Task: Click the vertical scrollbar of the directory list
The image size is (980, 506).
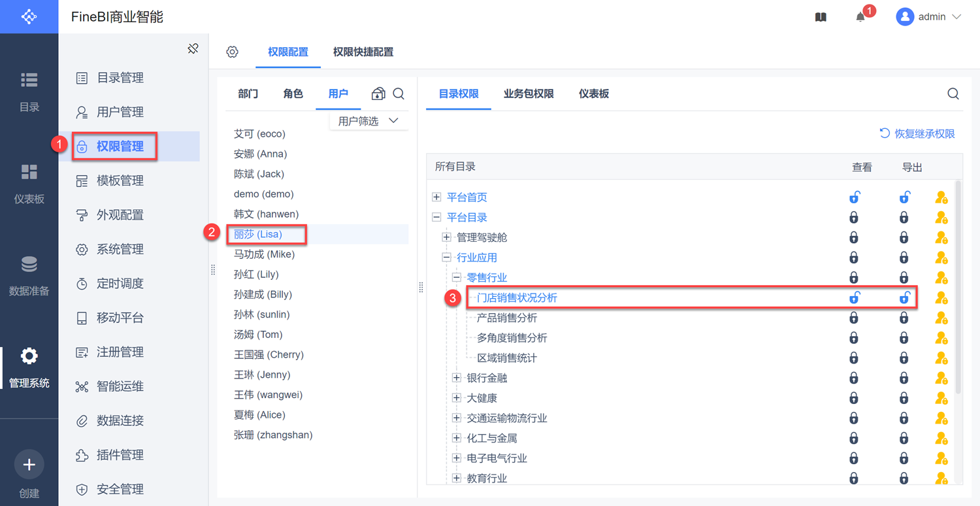Action: 958,288
